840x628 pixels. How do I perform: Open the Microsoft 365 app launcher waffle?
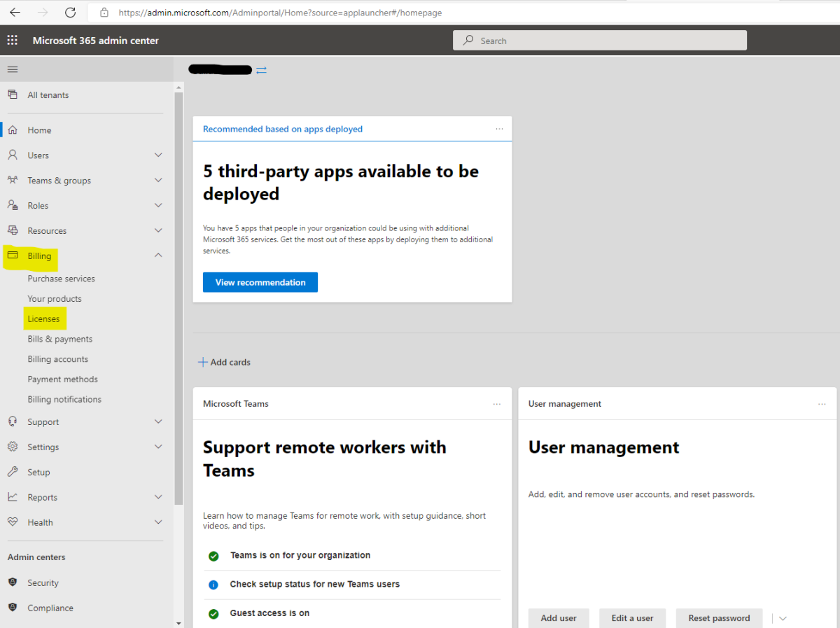pyautogui.click(x=12, y=40)
